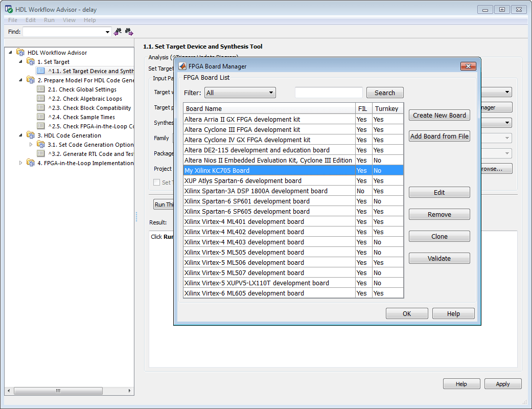Collapse the 3. HDL Code Generation node
The height and width of the screenshot is (409, 532).
click(20, 135)
